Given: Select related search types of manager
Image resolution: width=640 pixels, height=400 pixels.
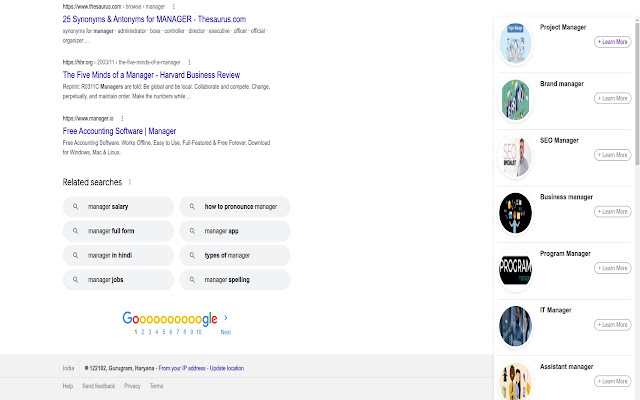Looking at the screenshot, I should point(235,256).
